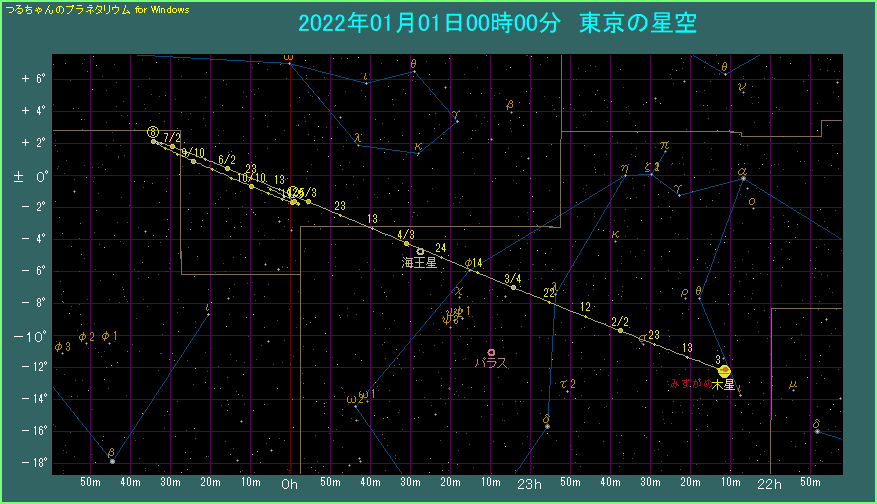Click the 2022年01月01日 date title
877x504 pixels.
[418, 23]
